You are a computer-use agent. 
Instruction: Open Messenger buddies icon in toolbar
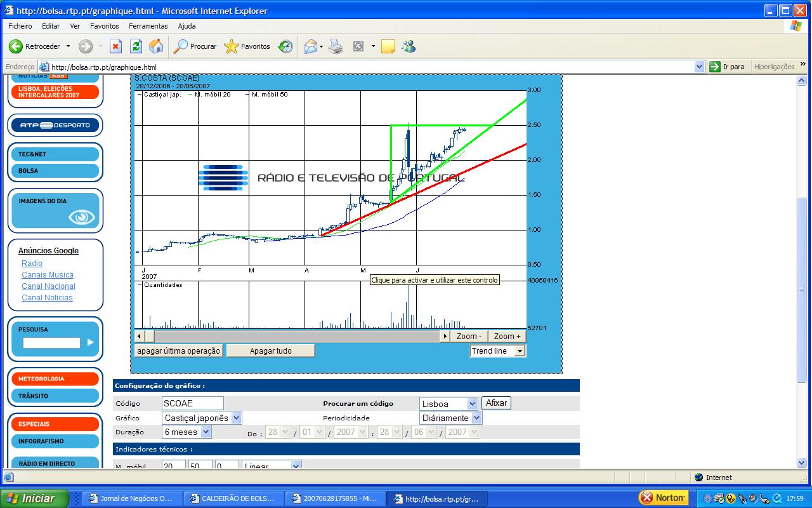(409, 46)
